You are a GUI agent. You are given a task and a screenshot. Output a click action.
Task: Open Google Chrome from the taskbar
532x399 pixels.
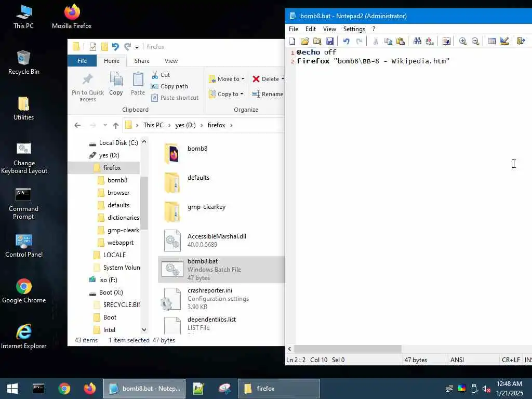[64, 389]
